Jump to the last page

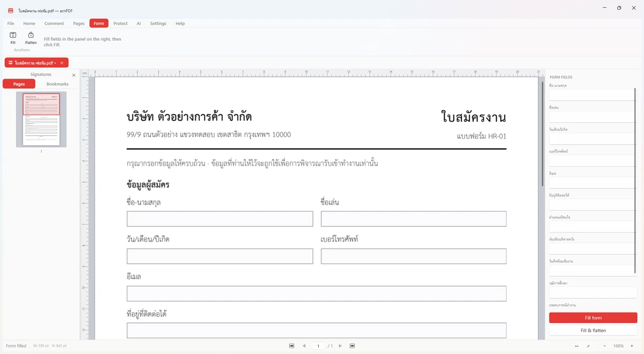pos(352,346)
